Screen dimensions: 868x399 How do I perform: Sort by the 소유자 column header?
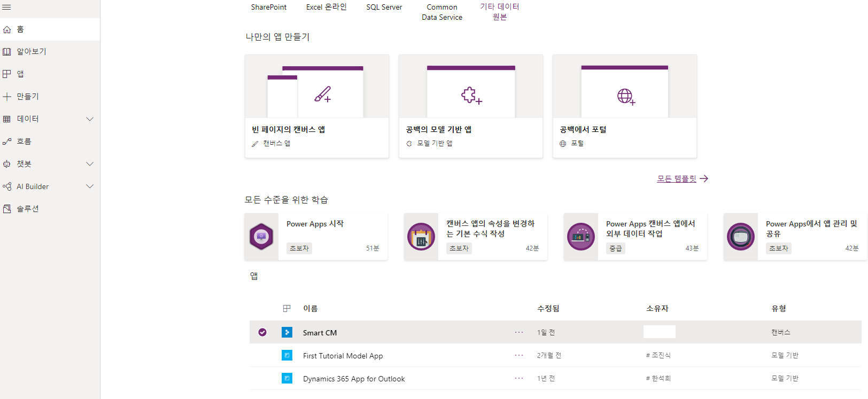[657, 309]
